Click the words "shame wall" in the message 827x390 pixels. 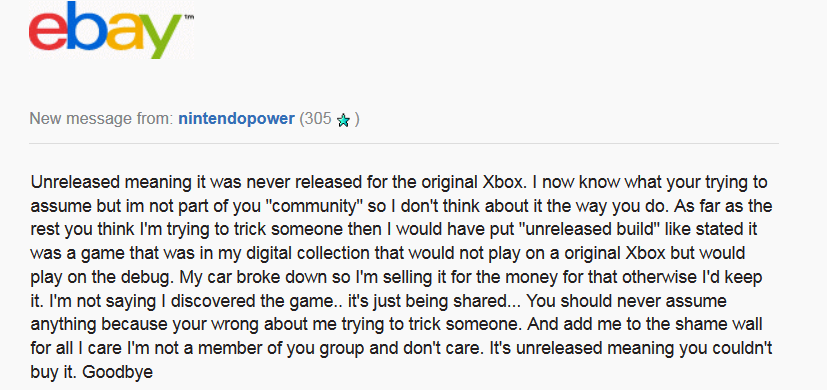click(724, 325)
